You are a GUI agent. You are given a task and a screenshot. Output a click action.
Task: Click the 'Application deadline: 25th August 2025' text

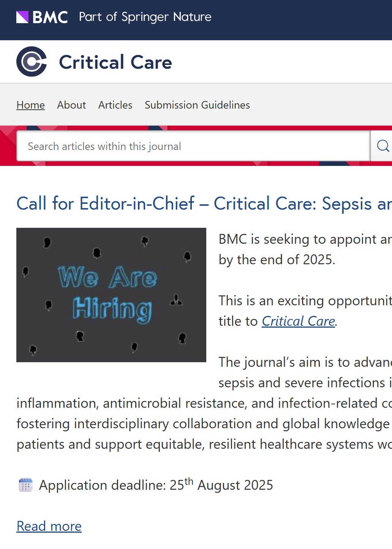pos(156,485)
